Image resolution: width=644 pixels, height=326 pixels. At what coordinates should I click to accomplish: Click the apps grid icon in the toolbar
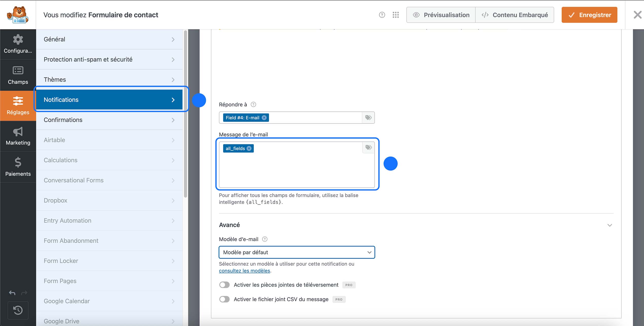(395, 15)
